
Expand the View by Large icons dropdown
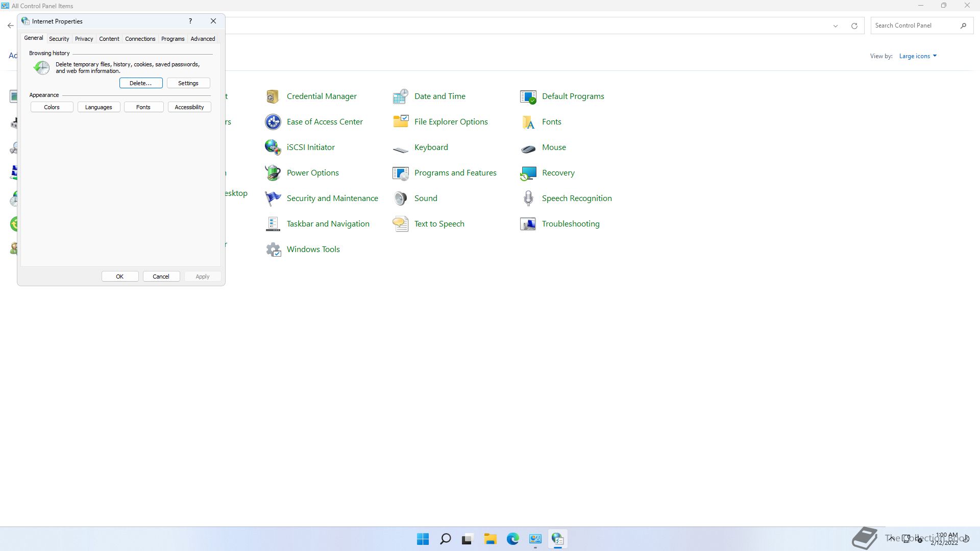(918, 56)
